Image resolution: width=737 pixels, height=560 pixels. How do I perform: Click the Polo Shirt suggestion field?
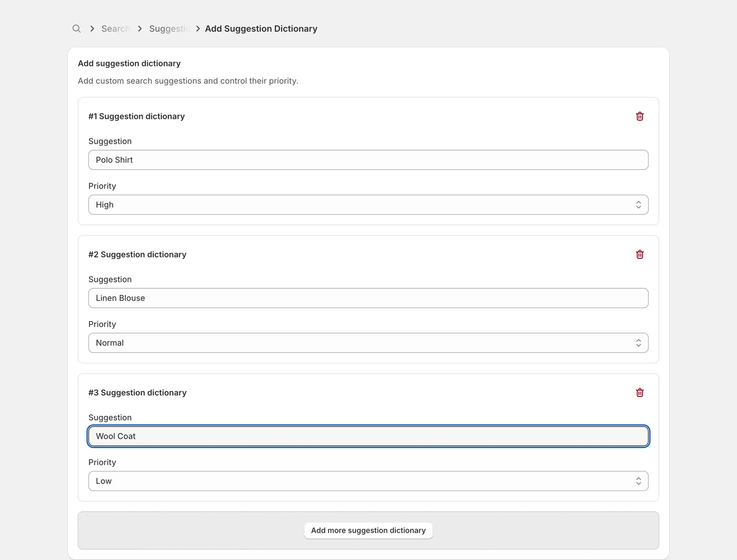click(x=368, y=160)
